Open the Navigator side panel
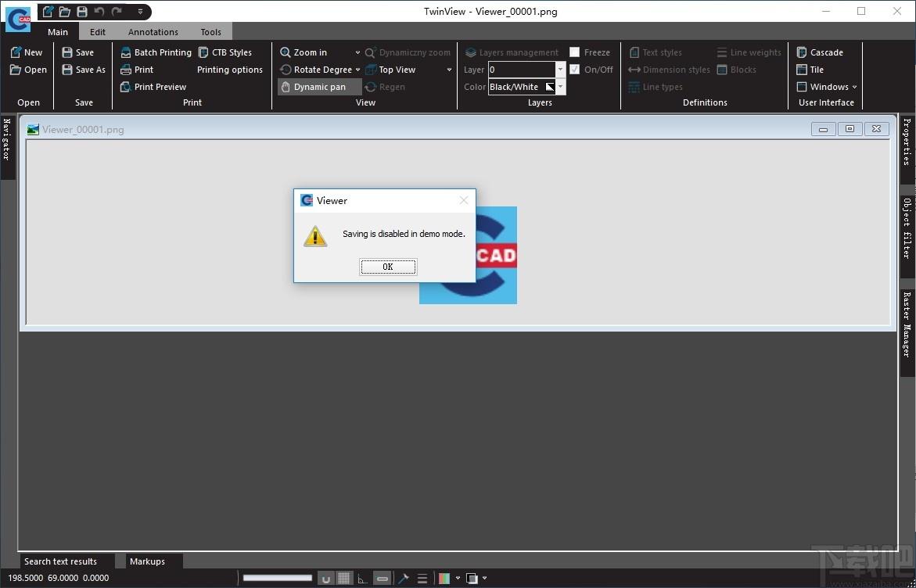This screenshot has height=588, width=916. pyautogui.click(x=8, y=146)
